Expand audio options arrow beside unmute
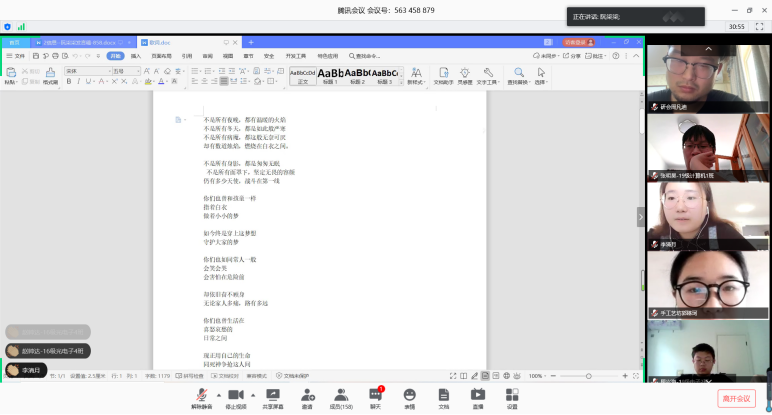 (217, 392)
